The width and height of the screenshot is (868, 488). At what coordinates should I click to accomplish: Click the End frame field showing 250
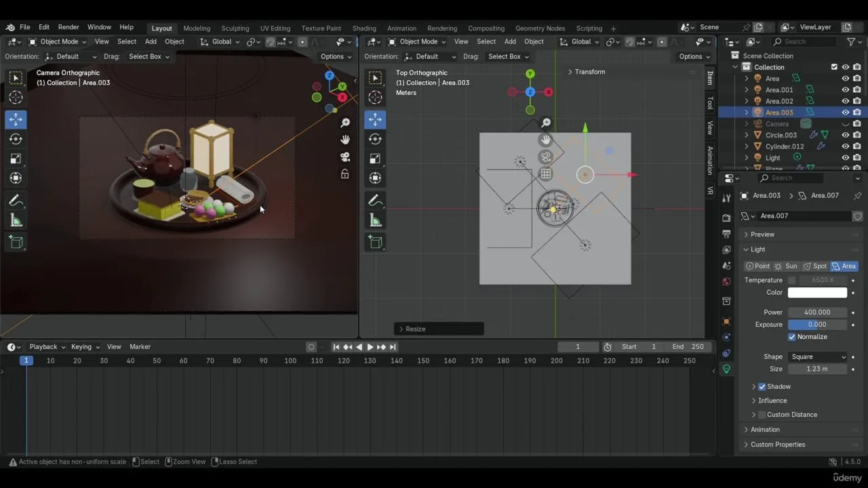(x=688, y=347)
